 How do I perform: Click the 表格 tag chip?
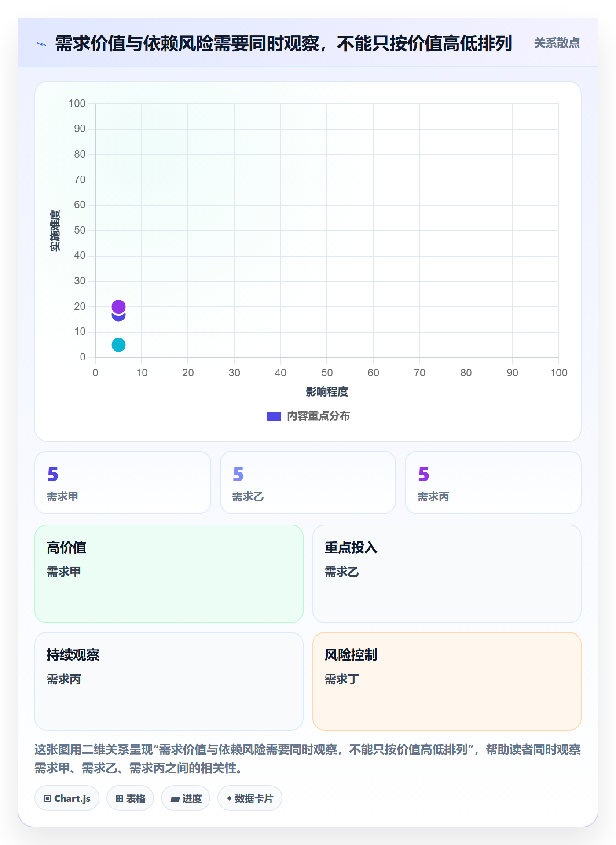130,798
